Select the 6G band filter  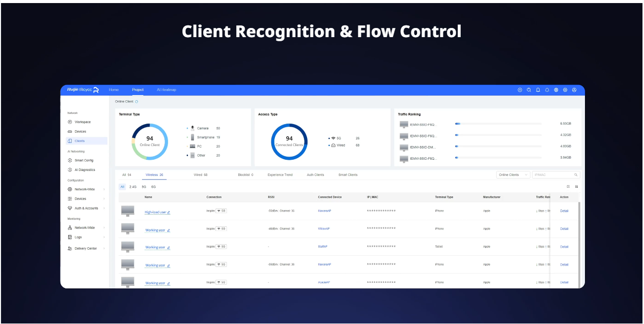point(153,187)
